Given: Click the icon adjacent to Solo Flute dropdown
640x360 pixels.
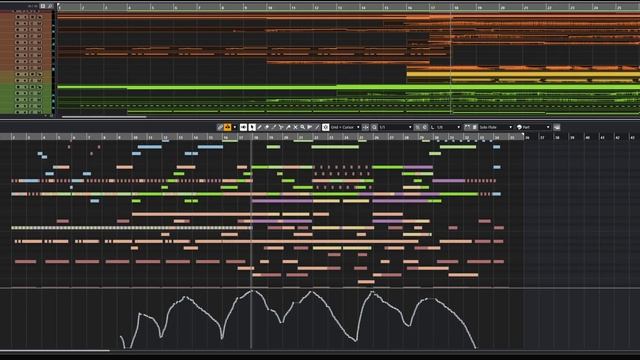Looking at the screenshot, I should pos(474,127).
